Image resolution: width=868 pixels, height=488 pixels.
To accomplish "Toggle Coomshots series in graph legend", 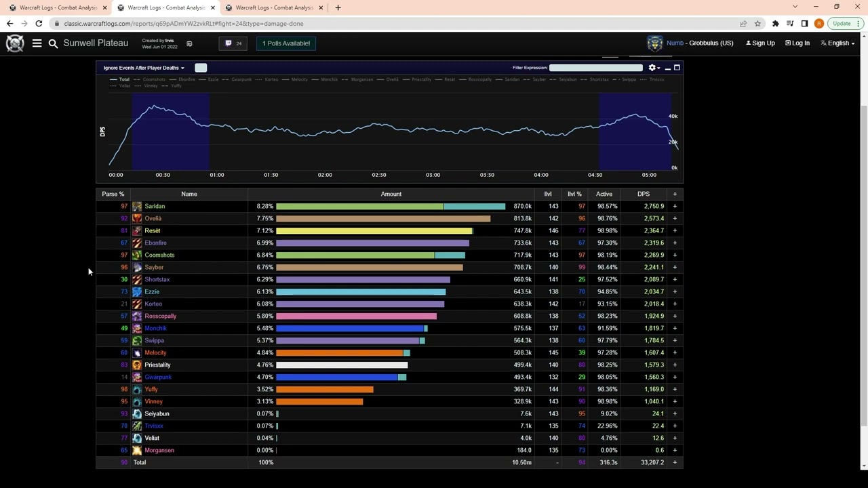I will (x=150, y=79).
